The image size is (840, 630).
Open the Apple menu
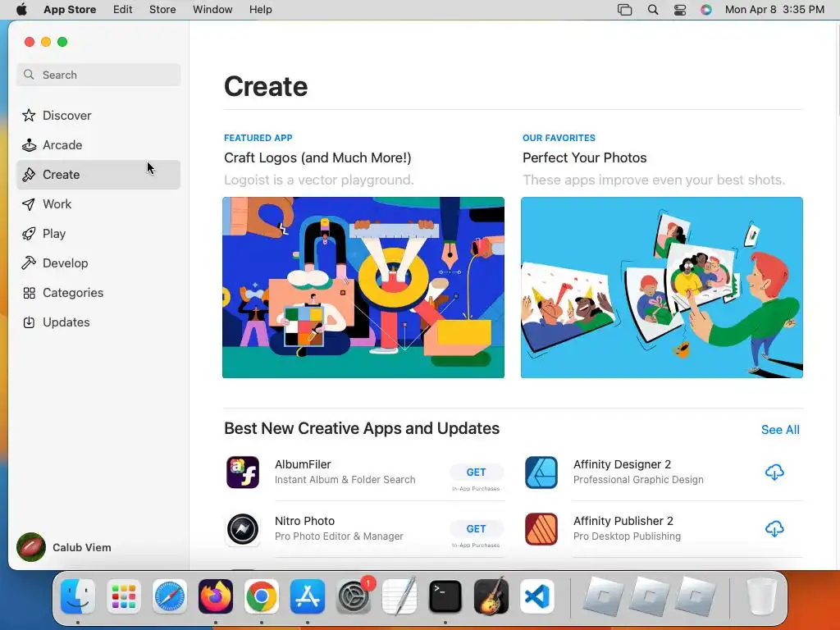click(21, 10)
